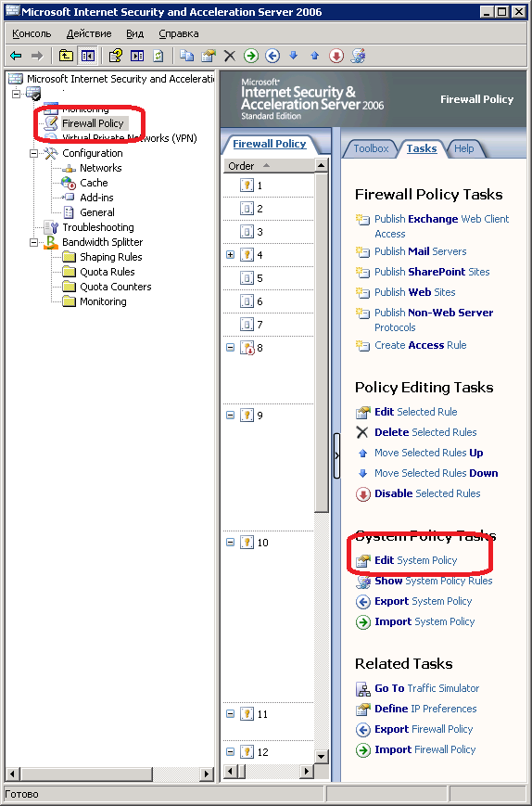Collapse the Configuration tree node

(x=34, y=153)
